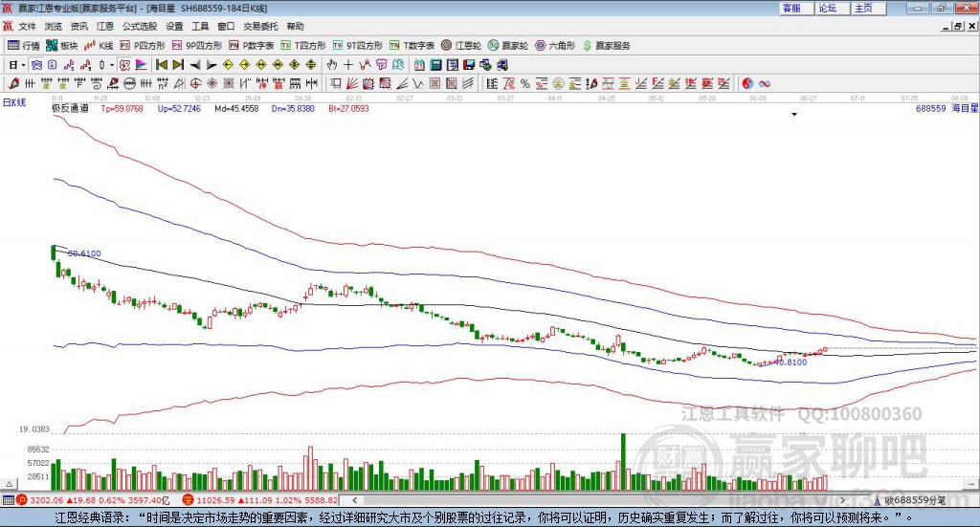Viewport: 980px width, 527px height.
Task: Open the 六角形 hexagon tool
Action: click(554, 45)
